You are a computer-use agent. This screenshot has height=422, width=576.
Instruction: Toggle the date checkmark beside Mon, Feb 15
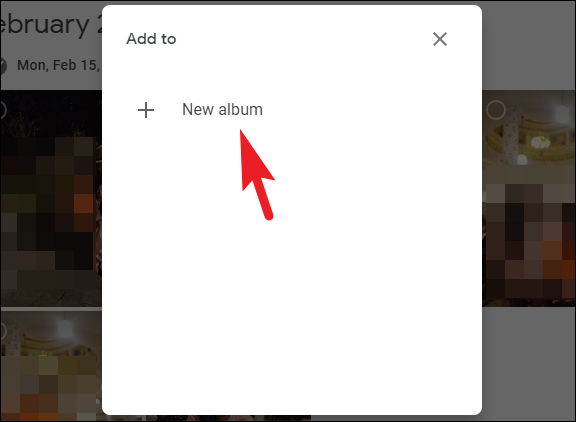(x=3, y=66)
